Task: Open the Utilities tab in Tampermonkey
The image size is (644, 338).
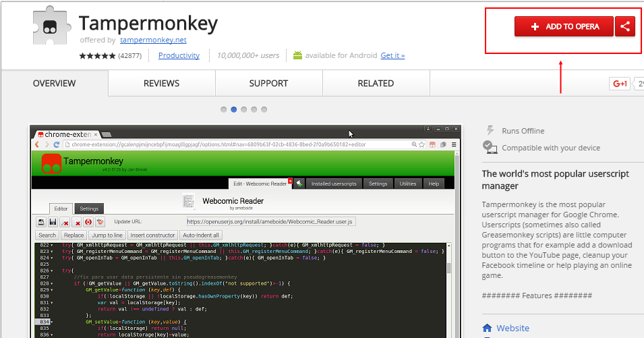Action: pyautogui.click(x=408, y=184)
